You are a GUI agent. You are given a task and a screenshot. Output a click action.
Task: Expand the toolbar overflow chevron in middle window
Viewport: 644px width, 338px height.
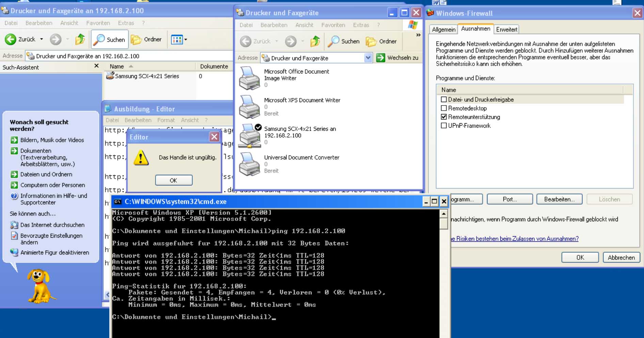[x=418, y=35]
